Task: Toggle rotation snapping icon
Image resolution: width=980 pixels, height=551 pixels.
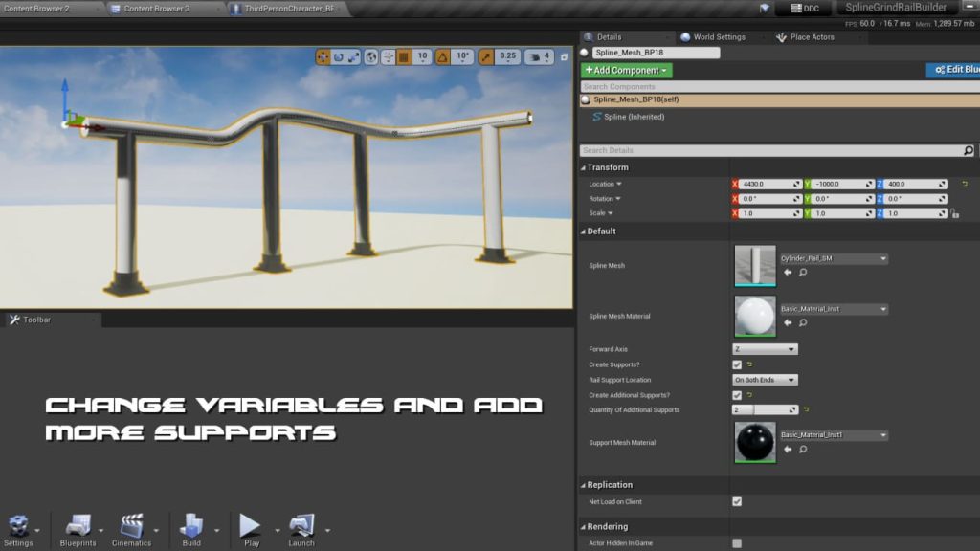Action: coord(443,56)
